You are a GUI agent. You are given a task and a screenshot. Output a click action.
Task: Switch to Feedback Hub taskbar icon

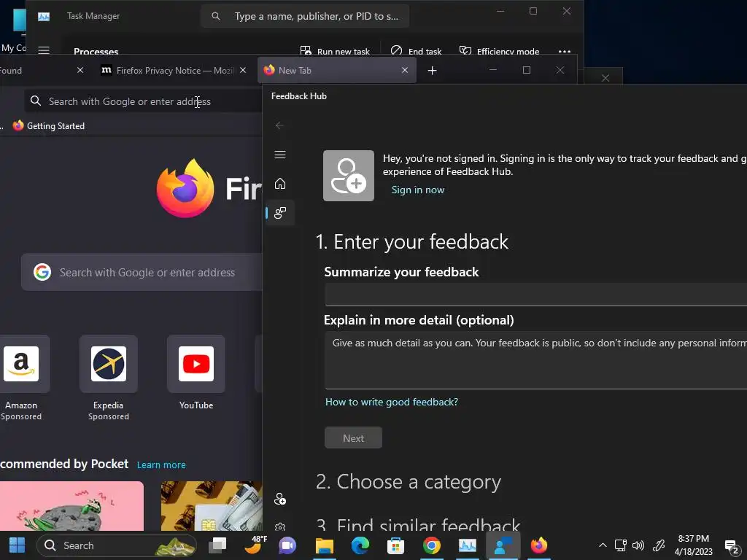click(503, 545)
